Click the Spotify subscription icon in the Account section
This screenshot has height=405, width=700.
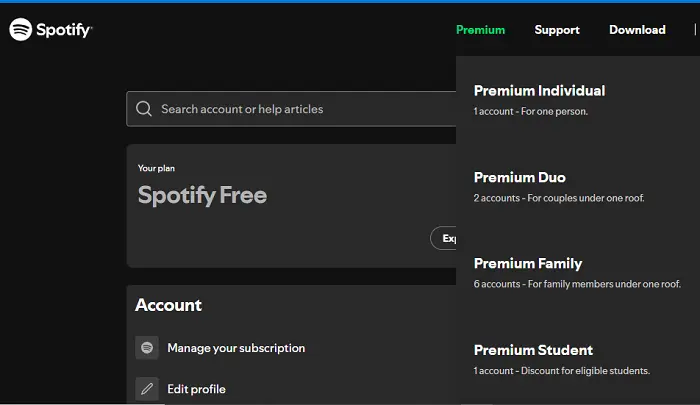pyautogui.click(x=147, y=348)
